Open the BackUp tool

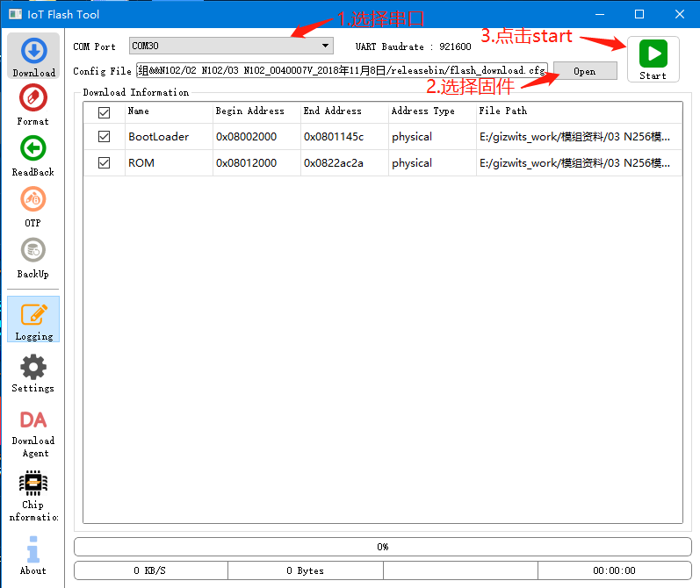[33, 257]
